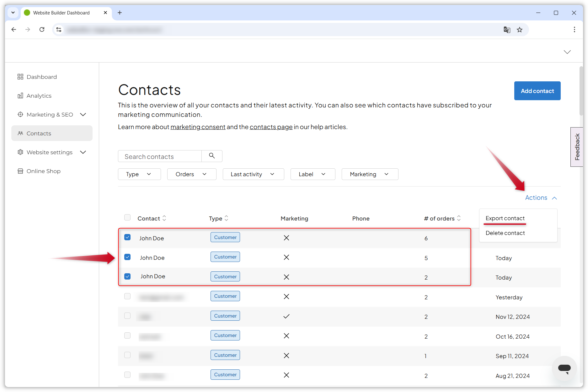
Task: Click the browser reload icon
Action: (42, 30)
